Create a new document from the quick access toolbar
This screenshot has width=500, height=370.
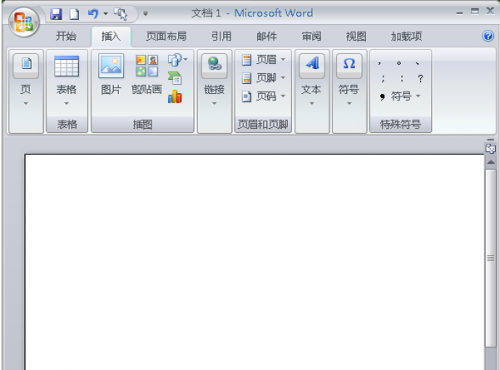74,14
